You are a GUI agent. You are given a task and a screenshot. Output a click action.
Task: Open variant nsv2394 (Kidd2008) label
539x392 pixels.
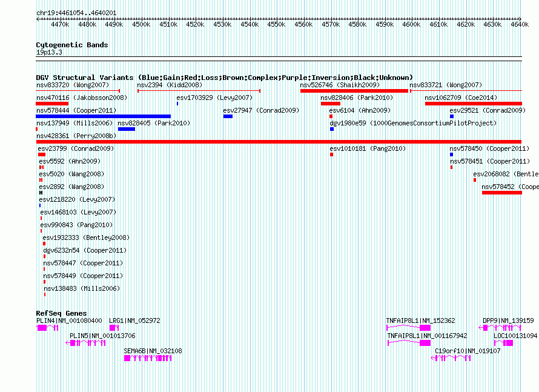[170, 85]
